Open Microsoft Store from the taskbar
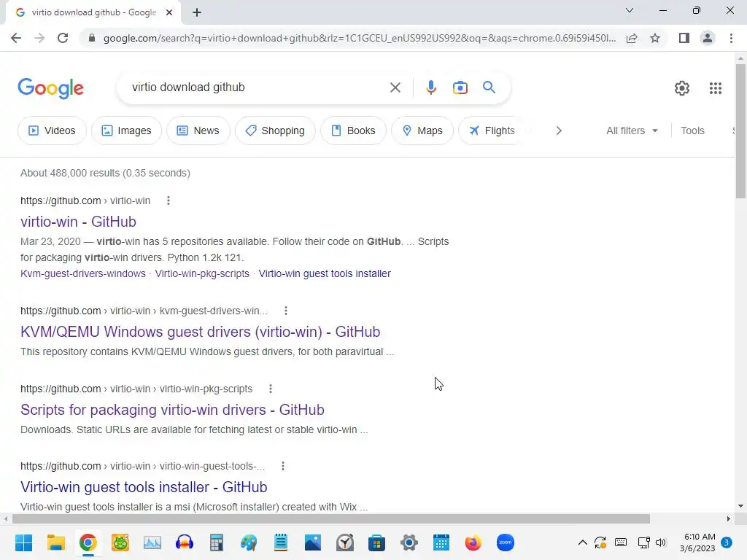Image resolution: width=747 pixels, height=560 pixels. click(x=376, y=542)
